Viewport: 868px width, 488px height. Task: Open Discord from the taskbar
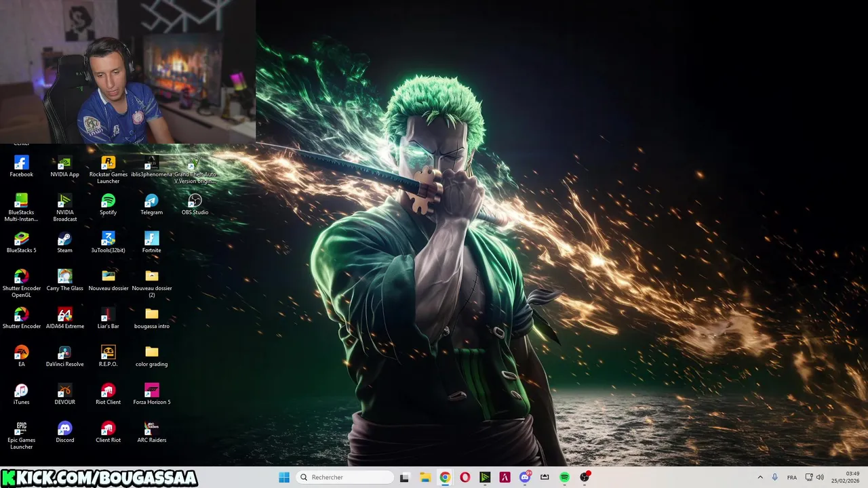(525, 477)
